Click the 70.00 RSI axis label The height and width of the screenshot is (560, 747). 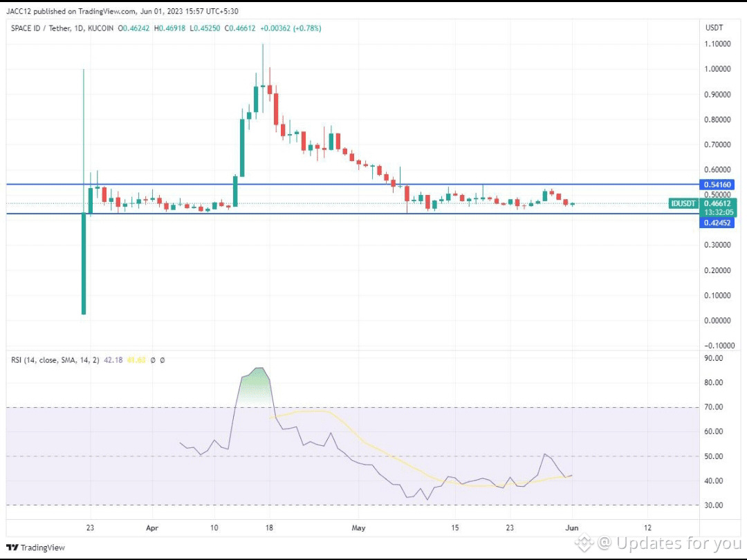pyautogui.click(x=714, y=407)
